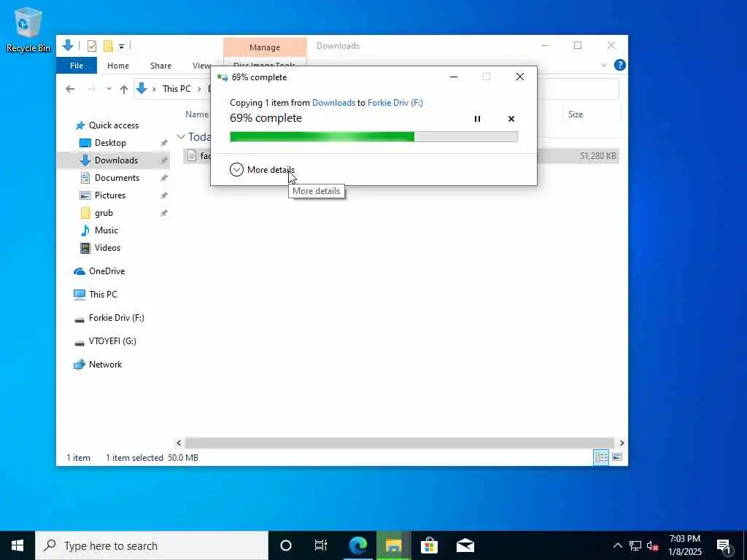Viewport: 747px width, 560px height.
Task: Open the Downloads link in copy dialog
Action: [333, 102]
